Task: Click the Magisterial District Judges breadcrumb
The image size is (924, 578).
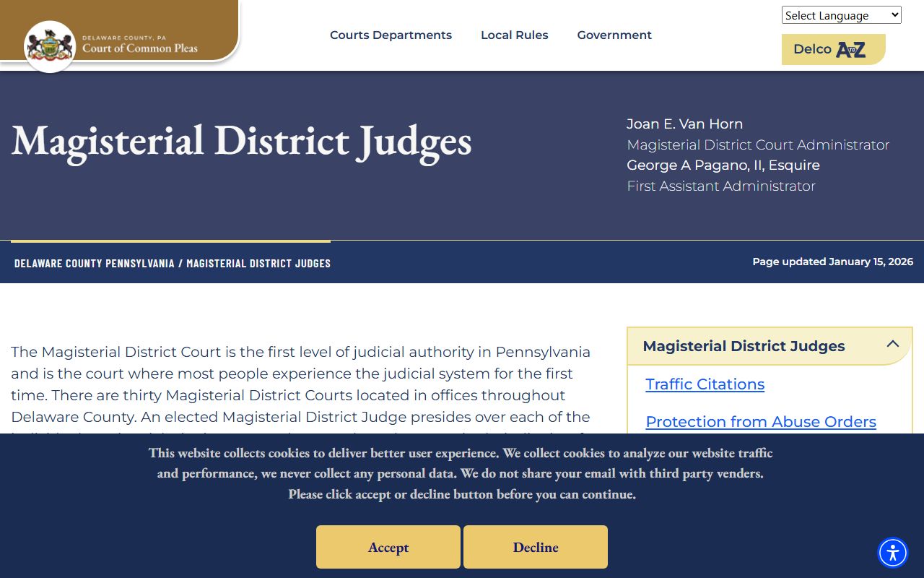Action: (258, 263)
